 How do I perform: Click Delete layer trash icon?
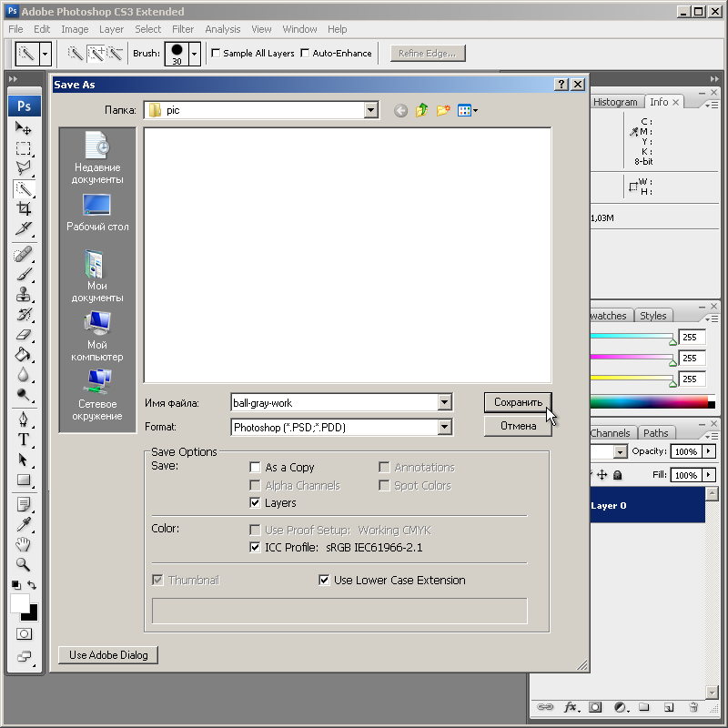click(x=693, y=707)
